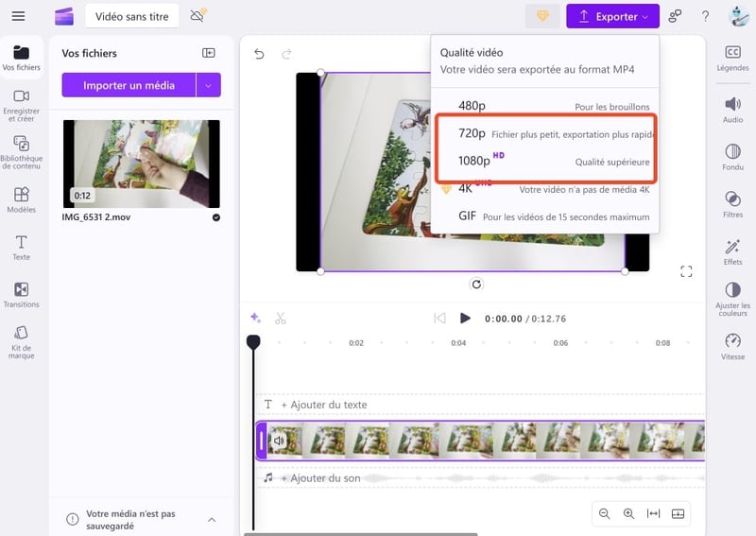The height and width of the screenshot is (536, 756).
Task: Click the timeline playhead handle
Action: pyautogui.click(x=253, y=342)
